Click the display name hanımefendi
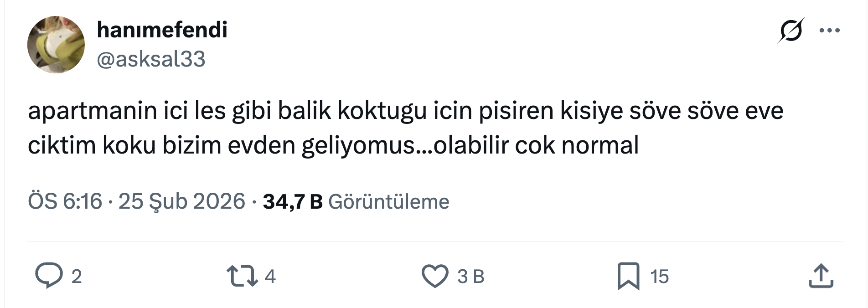The width and height of the screenshot is (868, 308). click(x=162, y=30)
